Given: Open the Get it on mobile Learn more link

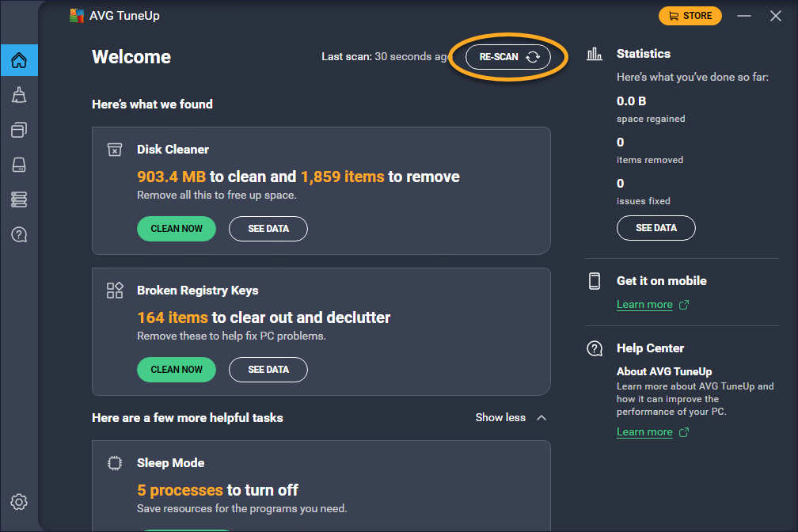Looking at the screenshot, I should point(644,305).
